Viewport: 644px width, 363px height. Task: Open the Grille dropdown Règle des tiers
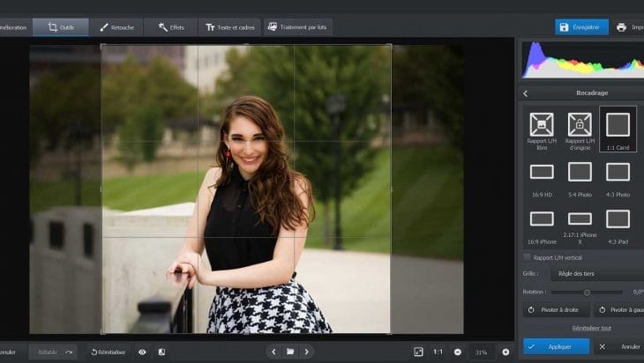(x=600, y=274)
